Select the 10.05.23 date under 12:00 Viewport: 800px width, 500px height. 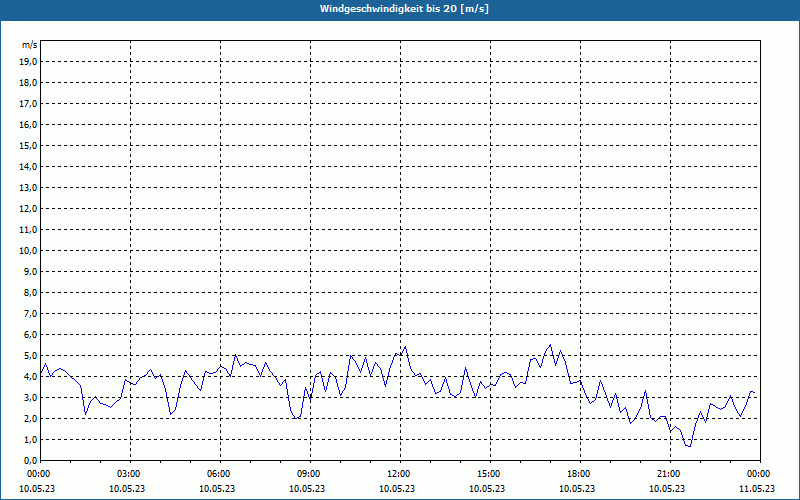tap(397, 488)
